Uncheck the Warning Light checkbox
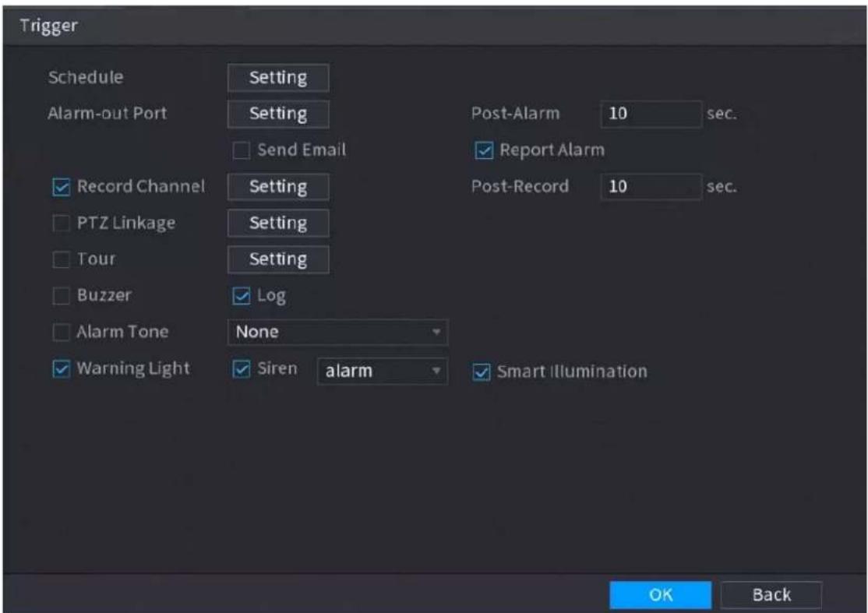This screenshot has width=868, height=613. coord(61,369)
